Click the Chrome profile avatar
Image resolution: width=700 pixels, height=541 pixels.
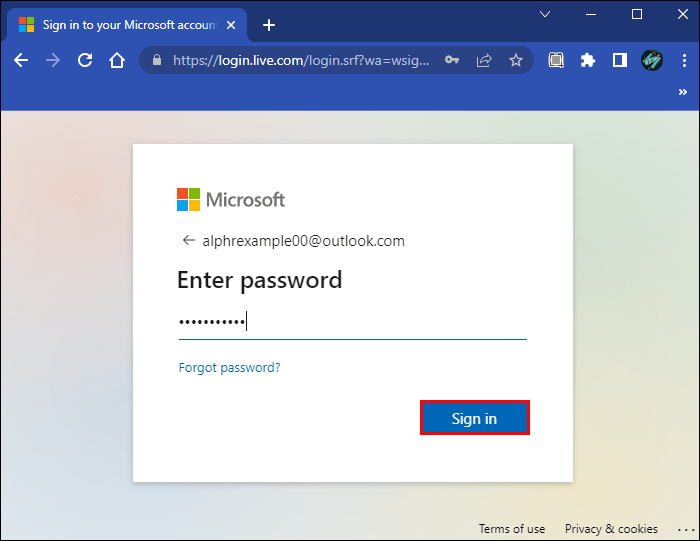pyautogui.click(x=652, y=60)
